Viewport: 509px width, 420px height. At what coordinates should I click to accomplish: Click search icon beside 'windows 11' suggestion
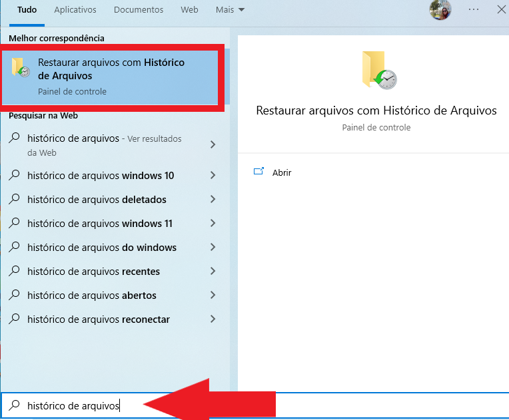(x=14, y=223)
